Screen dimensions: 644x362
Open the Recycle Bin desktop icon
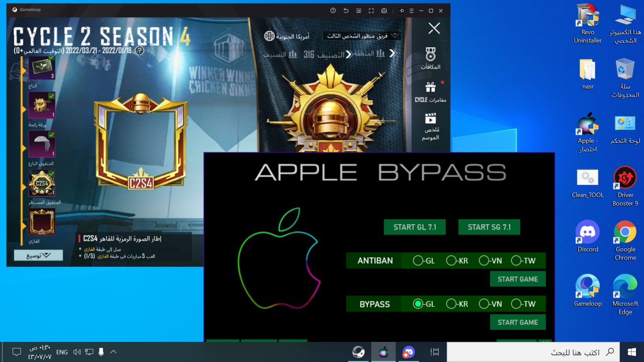(625, 78)
